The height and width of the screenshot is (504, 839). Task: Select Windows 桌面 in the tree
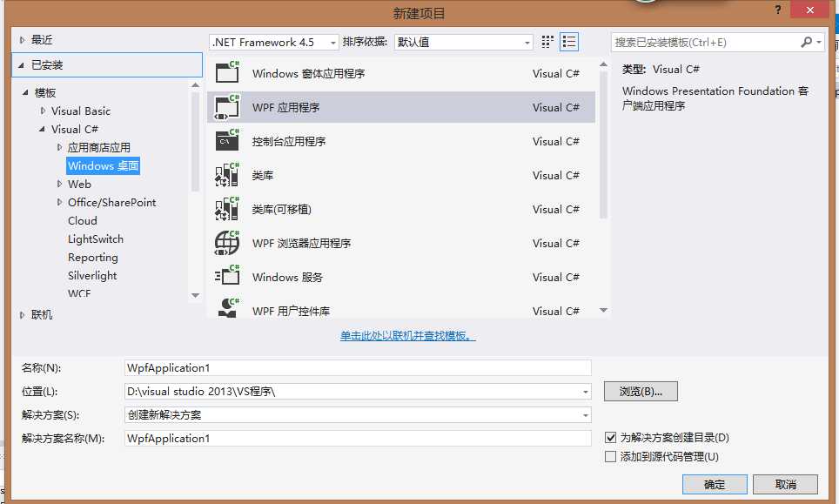tap(104, 166)
